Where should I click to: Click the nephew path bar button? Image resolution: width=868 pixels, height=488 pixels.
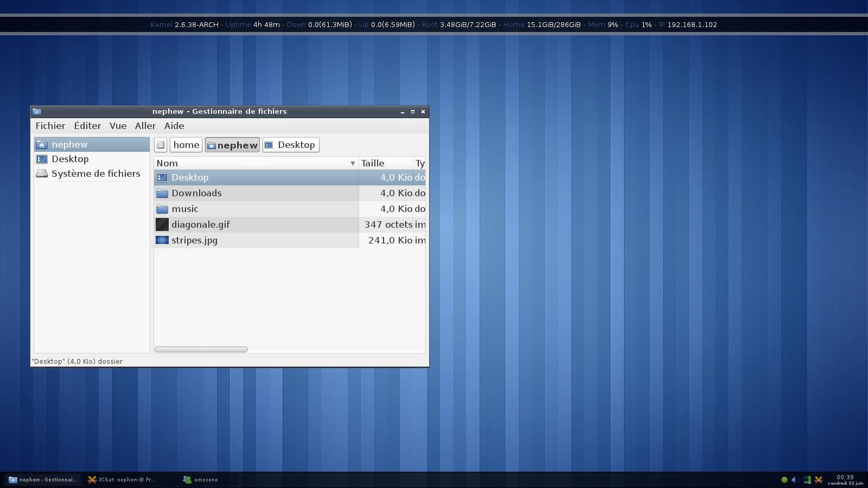[x=232, y=145]
